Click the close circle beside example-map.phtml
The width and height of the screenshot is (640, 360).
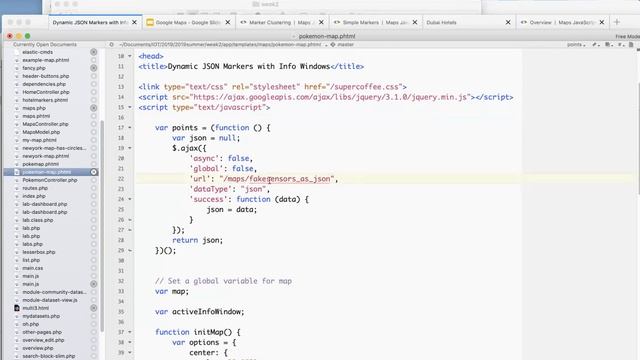click(93, 60)
